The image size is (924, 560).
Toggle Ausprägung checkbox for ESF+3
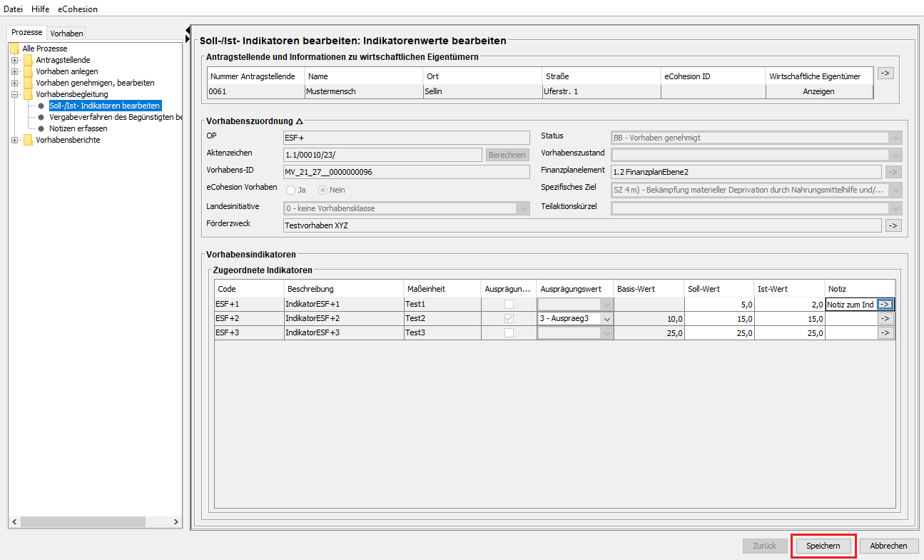click(x=509, y=333)
